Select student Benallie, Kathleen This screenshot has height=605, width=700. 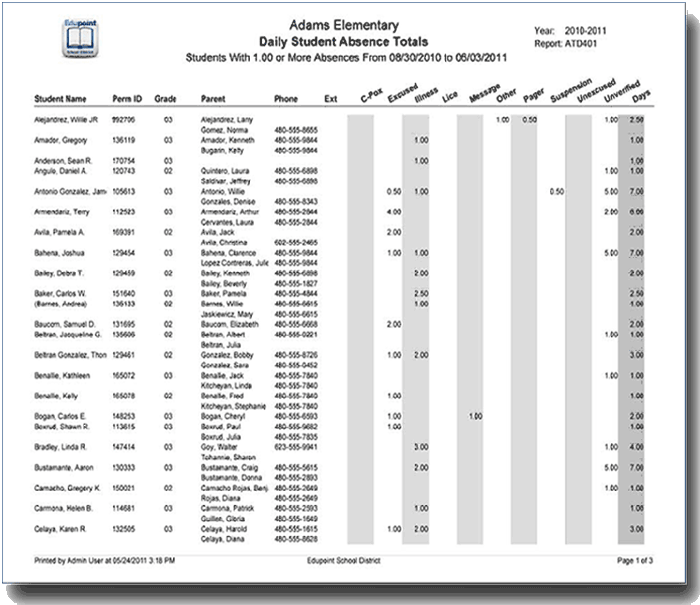click(x=62, y=376)
